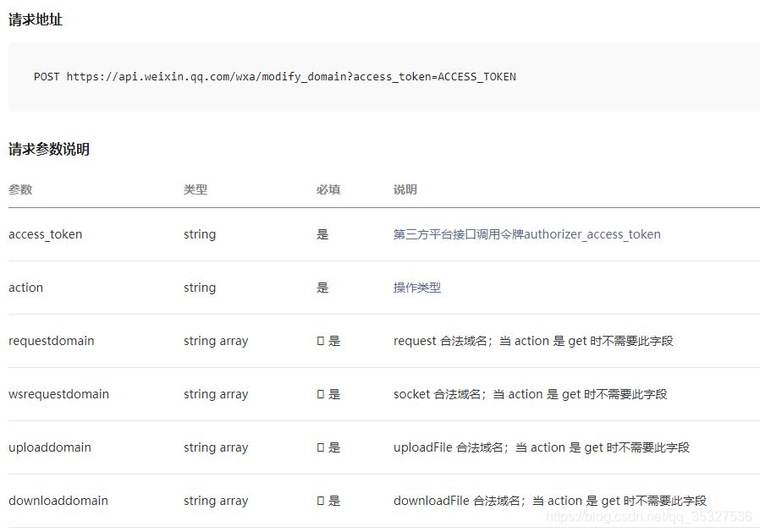Image resolution: width=760 pixels, height=532 pixels.
Task: Select the access_token parameter name
Action: pos(46,234)
